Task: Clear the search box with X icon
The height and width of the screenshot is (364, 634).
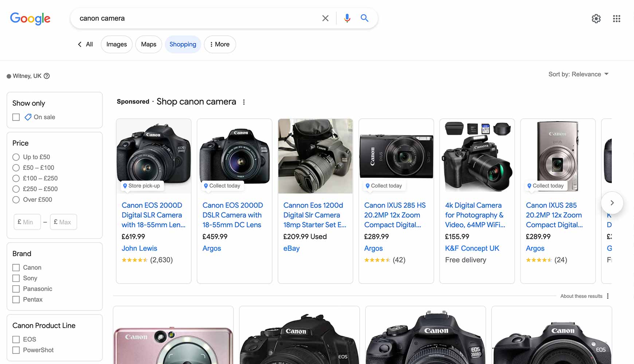Action: (325, 18)
